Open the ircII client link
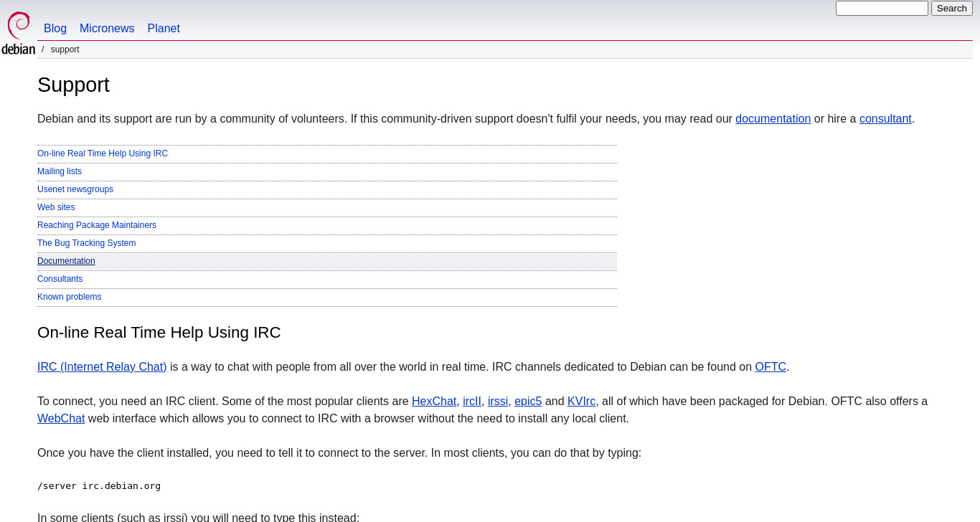 [x=472, y=402]
